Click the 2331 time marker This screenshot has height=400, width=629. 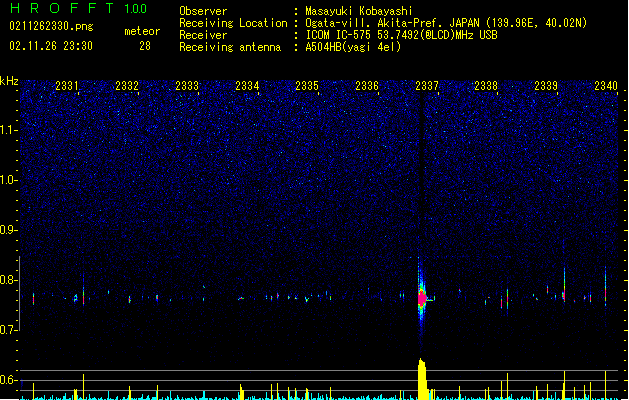point(67,86)
